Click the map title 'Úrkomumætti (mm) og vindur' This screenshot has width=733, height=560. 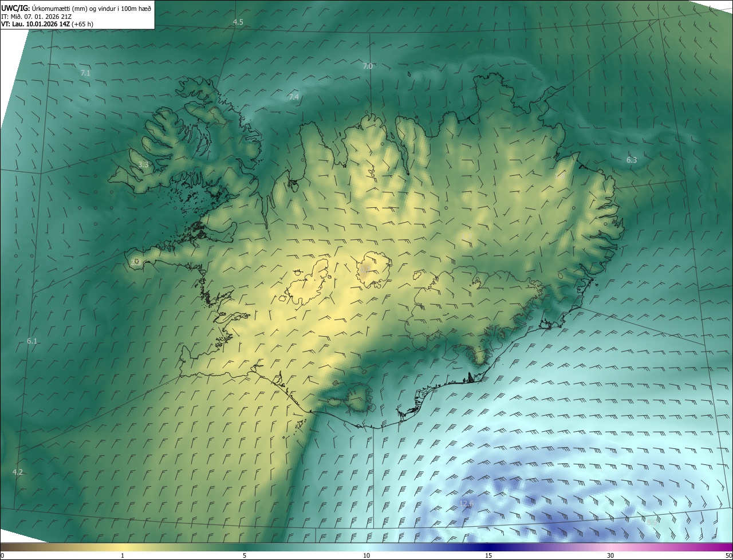tap(92, 7)
